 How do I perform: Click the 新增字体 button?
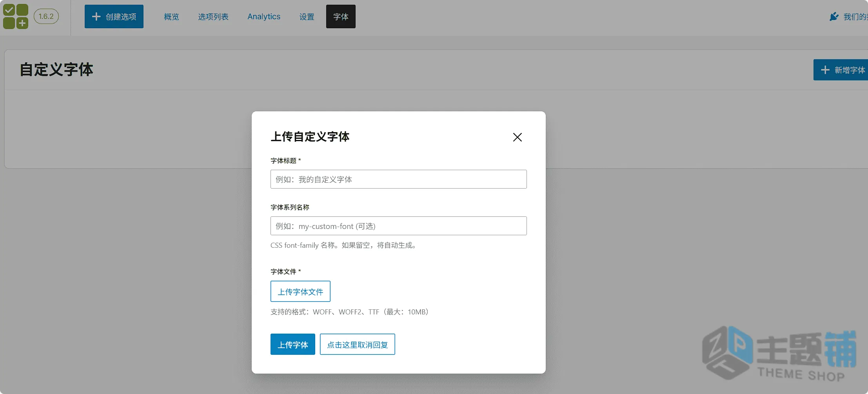841,70
